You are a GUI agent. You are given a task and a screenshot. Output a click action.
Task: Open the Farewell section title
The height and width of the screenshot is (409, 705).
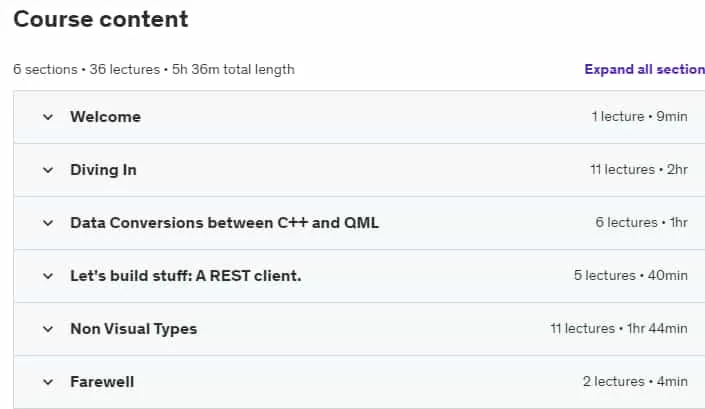coord(102,382)
